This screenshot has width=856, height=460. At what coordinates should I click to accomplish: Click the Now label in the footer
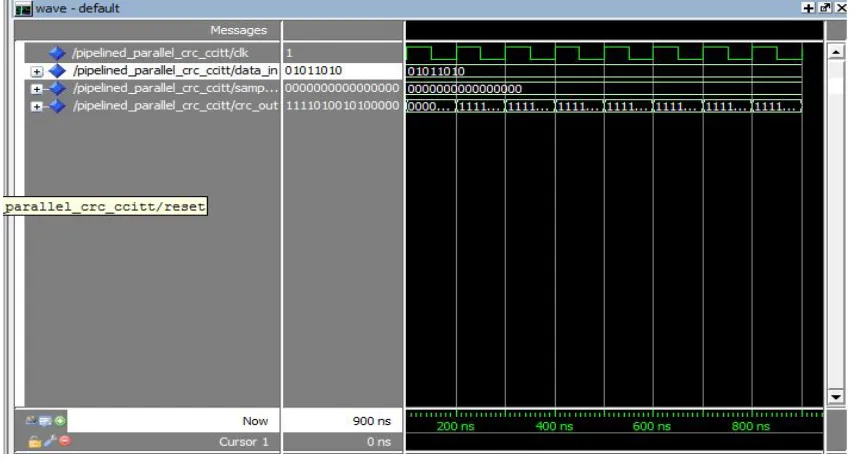(255, 421)
